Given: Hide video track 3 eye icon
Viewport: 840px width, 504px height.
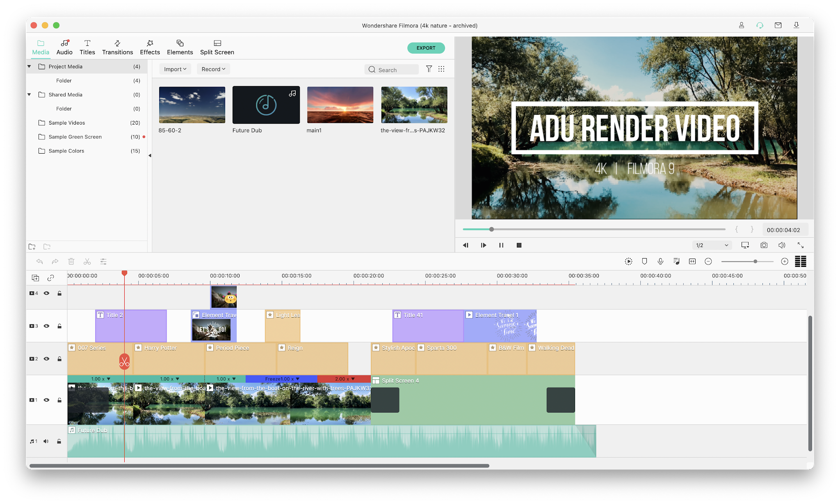Looking at the screenshot, I should click(46, 326).
